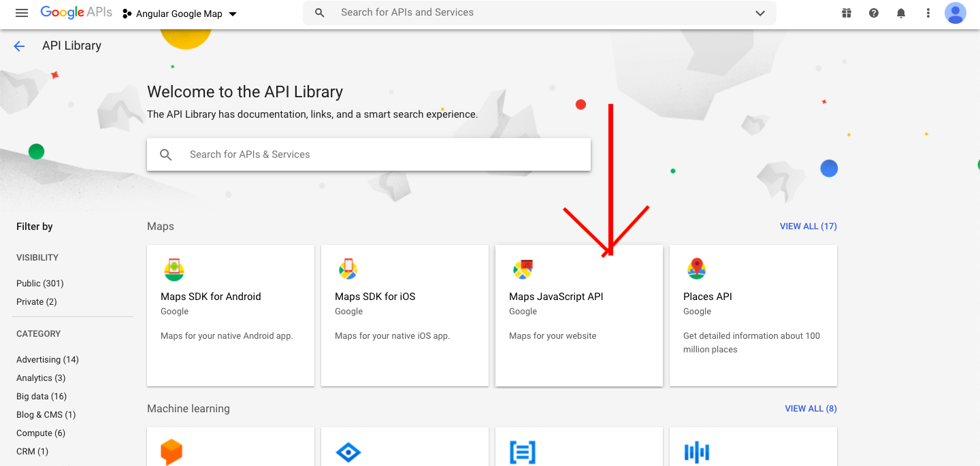Click the library search magnifier icon
Screen dimensions: 980x466
point(166,154)
